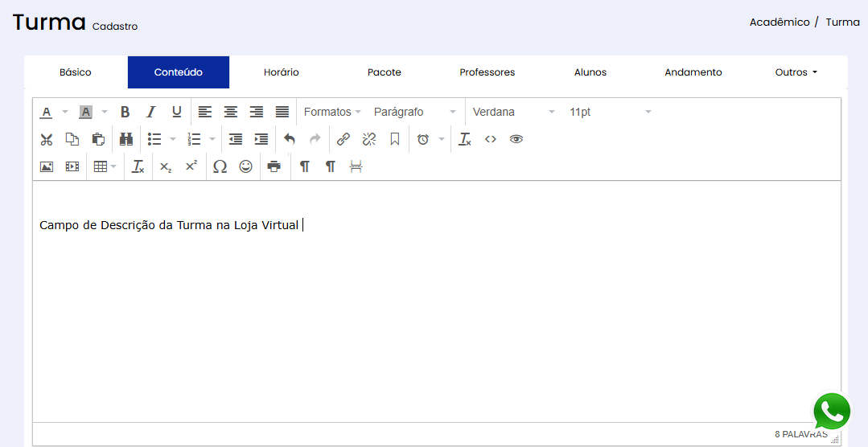The image size is (868, 447).
Task: Insert a numbered list
Action: [194, 139]
